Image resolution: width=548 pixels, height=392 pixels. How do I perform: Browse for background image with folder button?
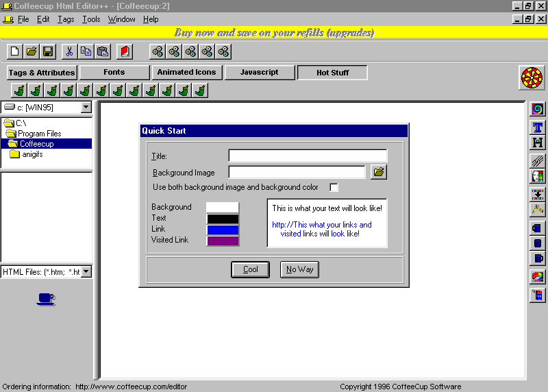(x=379, y=172)
